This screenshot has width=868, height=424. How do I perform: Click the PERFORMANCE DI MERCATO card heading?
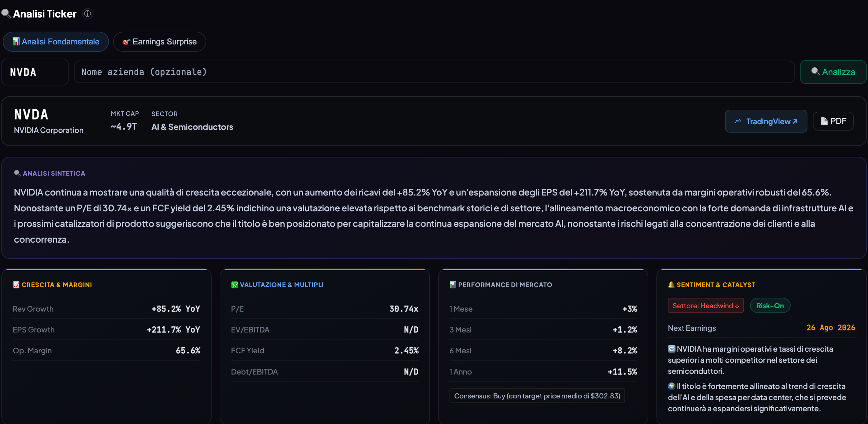click(505, 285)
